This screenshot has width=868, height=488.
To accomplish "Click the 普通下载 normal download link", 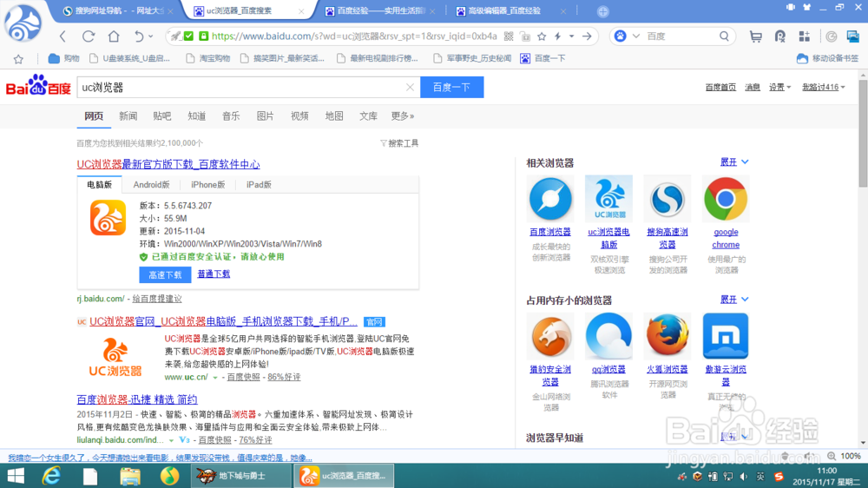I will [214, 274].
